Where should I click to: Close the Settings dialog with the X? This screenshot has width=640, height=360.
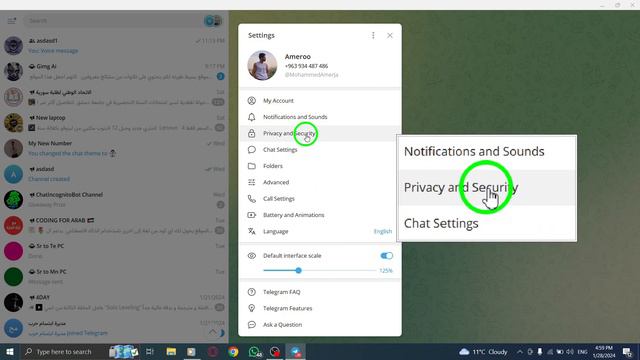tap(390, 36)
